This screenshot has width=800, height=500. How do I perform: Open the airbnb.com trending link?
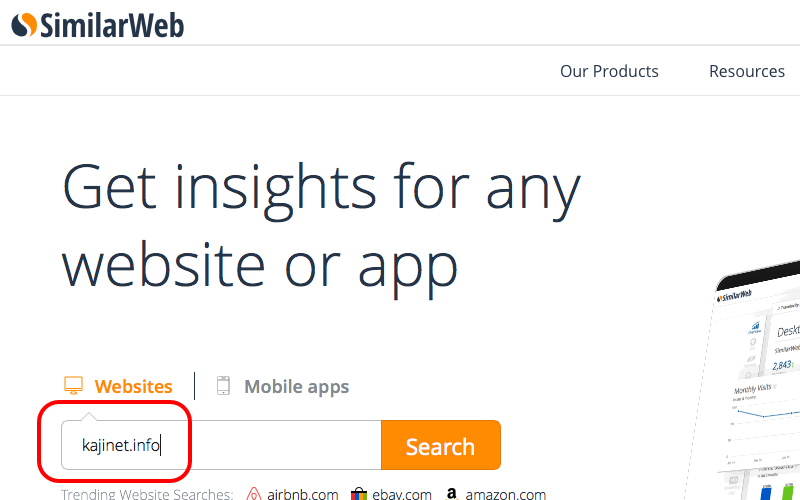[x=304, y=494]
